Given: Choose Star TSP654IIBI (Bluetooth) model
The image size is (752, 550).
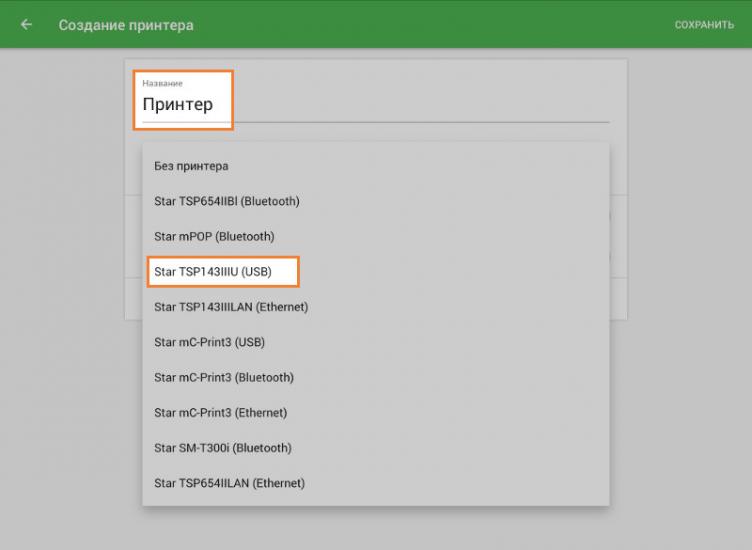Looking at the screenshot, I should click(226, 201).
